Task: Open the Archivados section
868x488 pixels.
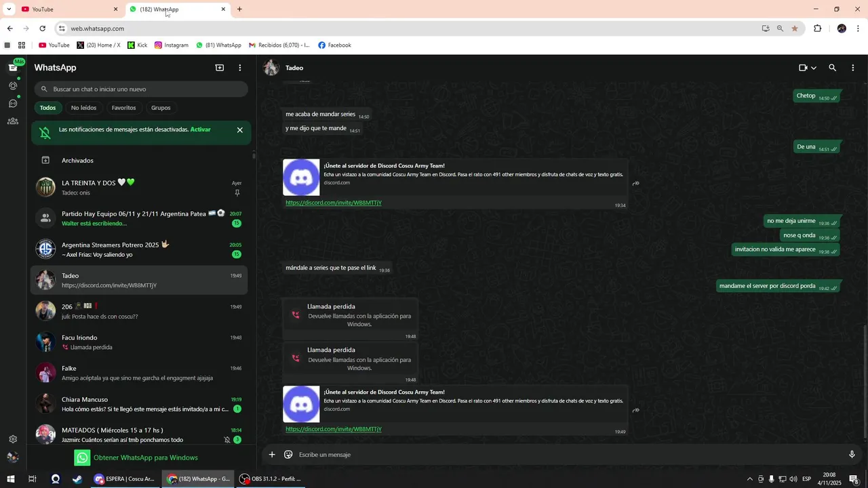Action: click(140, 161)
